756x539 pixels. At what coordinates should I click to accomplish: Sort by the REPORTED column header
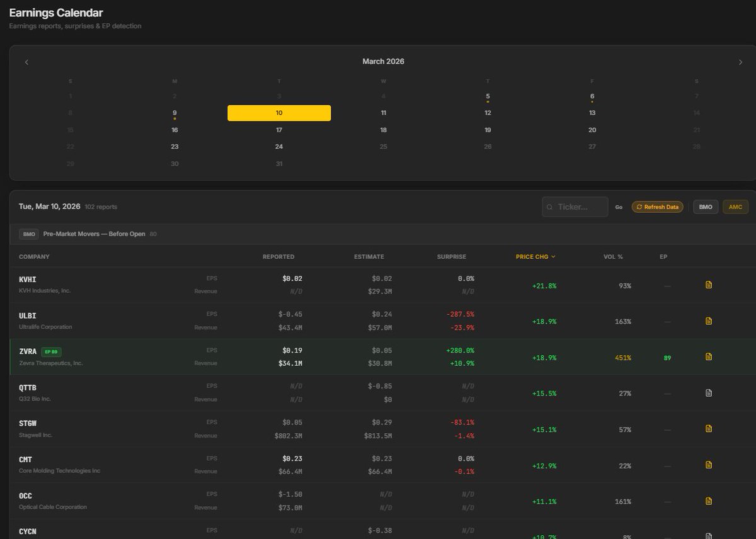tap(278, 257)
